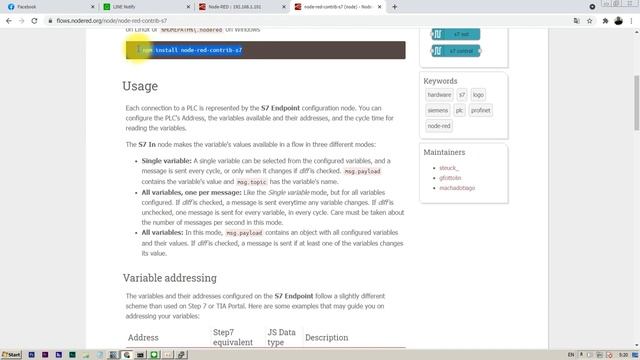Switch to the Node-RED 192.168 tab
The height and width of the screenshot is (360, 640).
click(241, 7)
